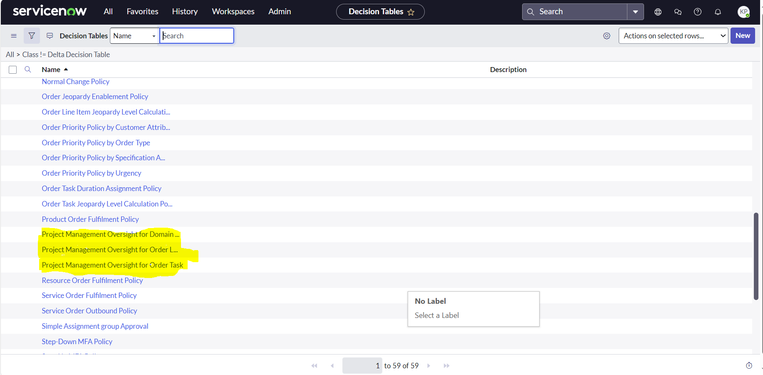Screen dimensions: 763x375
Task: Click Class != Delta Decision Table breadcrumb
Action: [x=66, y=54]
